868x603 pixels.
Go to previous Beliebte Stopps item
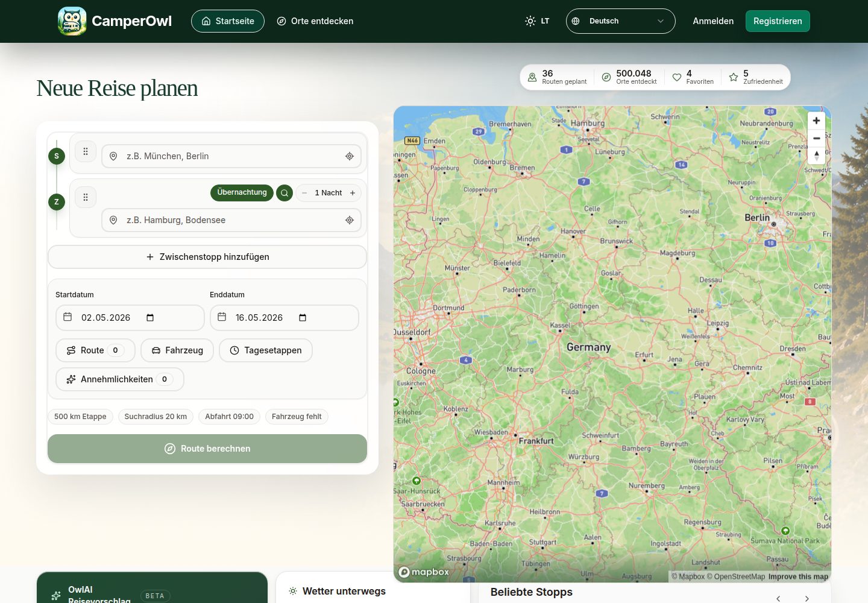point(778,598)
